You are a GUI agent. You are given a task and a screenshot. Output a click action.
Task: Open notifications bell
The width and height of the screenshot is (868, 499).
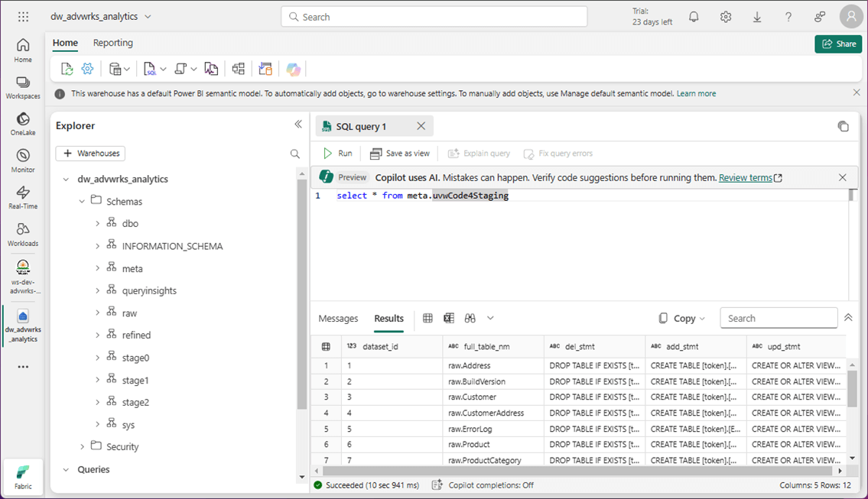[694, 17]
